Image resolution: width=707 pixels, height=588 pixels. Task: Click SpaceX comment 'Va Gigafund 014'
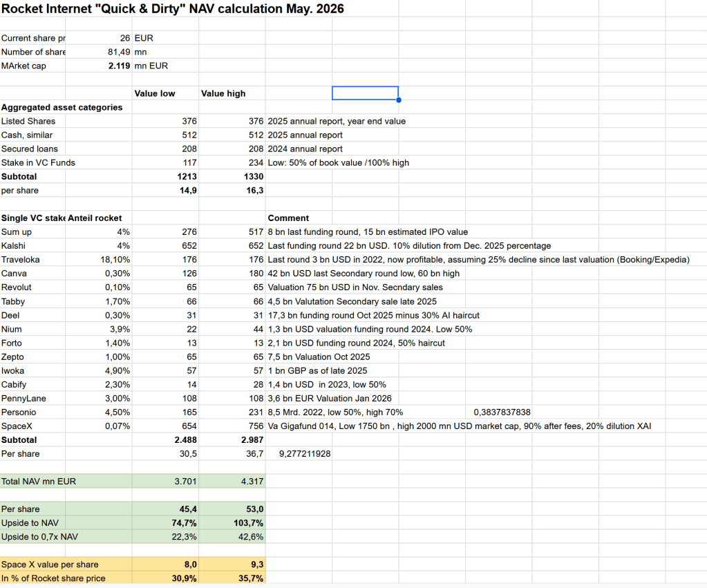click(460, 426)
